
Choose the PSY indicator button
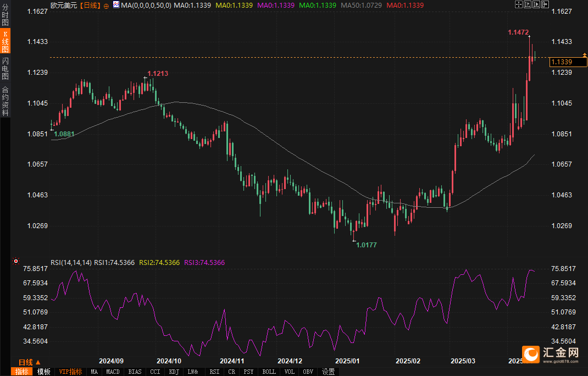[248, 372]
